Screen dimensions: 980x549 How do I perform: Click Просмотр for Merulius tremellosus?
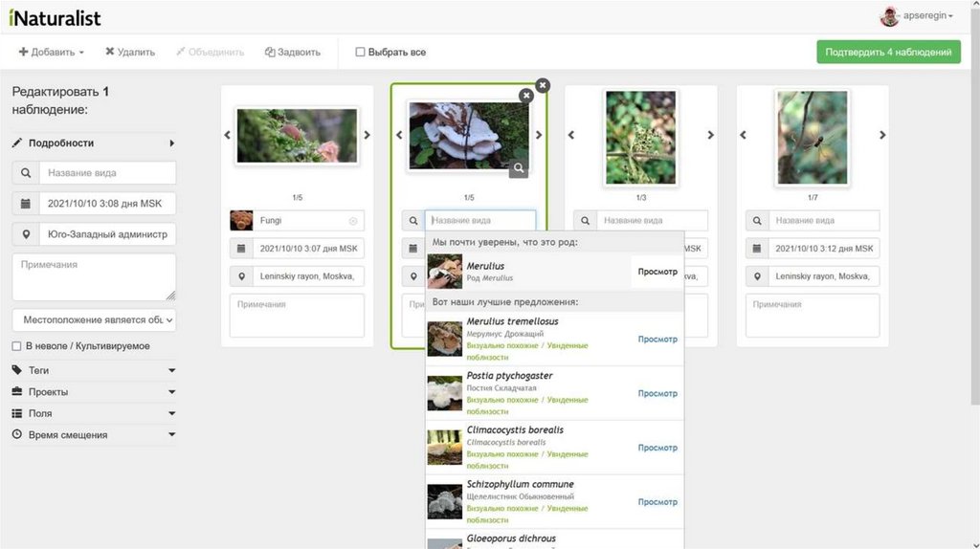click(657, 340)
